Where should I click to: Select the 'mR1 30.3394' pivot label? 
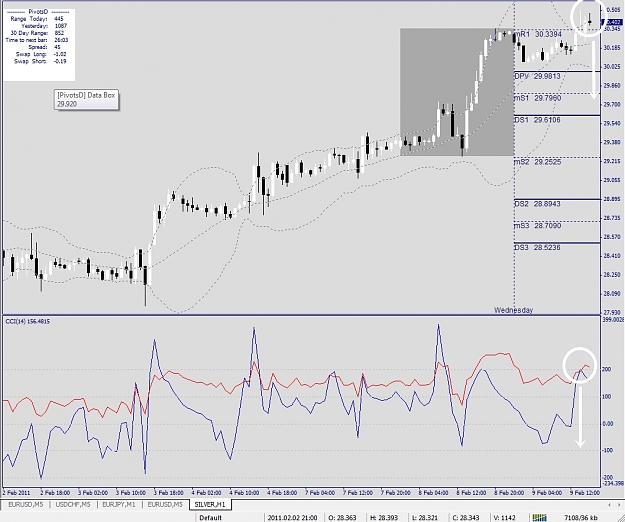(538, 35)
